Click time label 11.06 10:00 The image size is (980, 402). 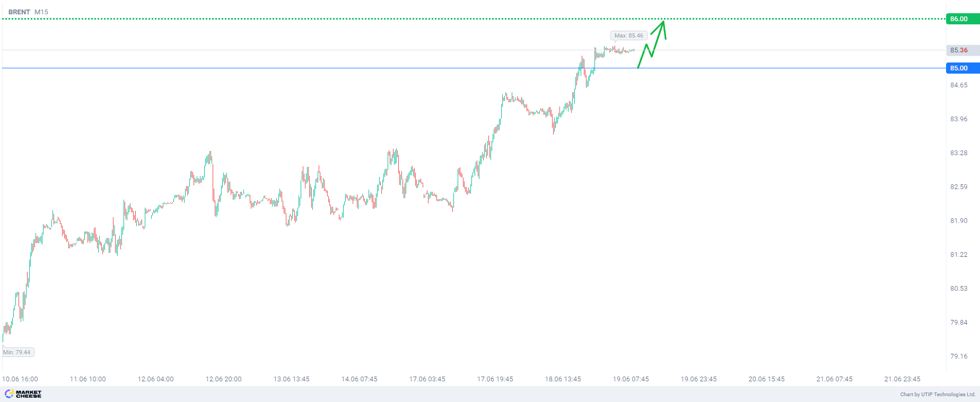click(88, 379)
